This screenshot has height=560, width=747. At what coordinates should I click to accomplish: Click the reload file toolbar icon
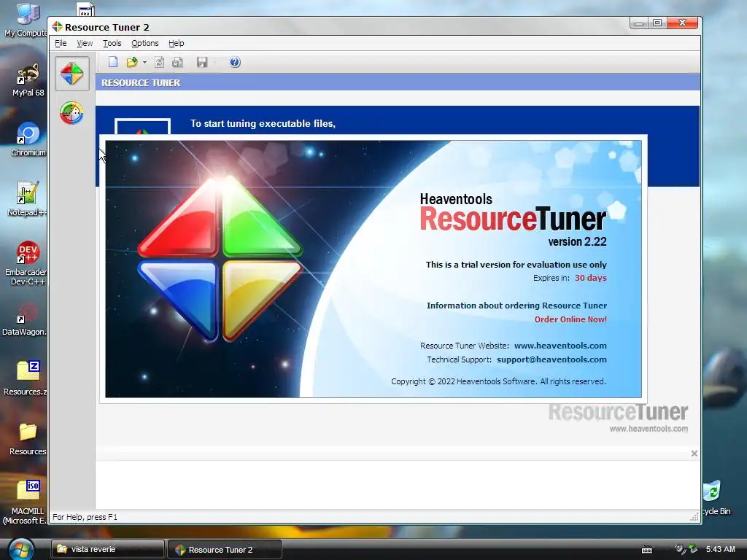click(x=160, y=62)
